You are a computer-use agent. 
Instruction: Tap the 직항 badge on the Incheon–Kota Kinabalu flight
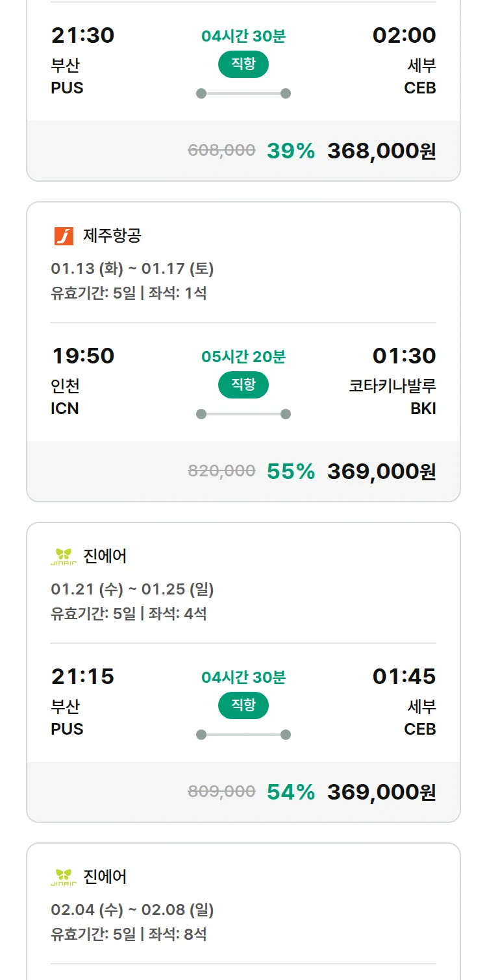coord(243,385)
